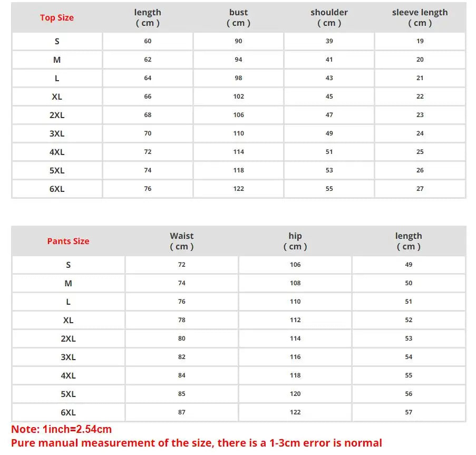Click the hip column header

click(295, 241)
